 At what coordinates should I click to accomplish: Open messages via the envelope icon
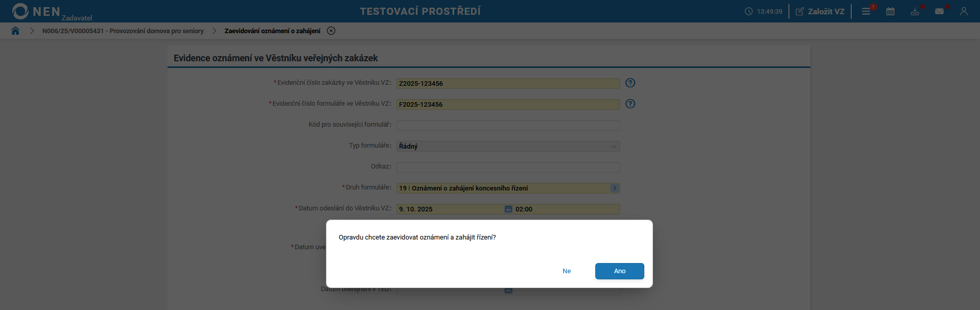(940, 11)
